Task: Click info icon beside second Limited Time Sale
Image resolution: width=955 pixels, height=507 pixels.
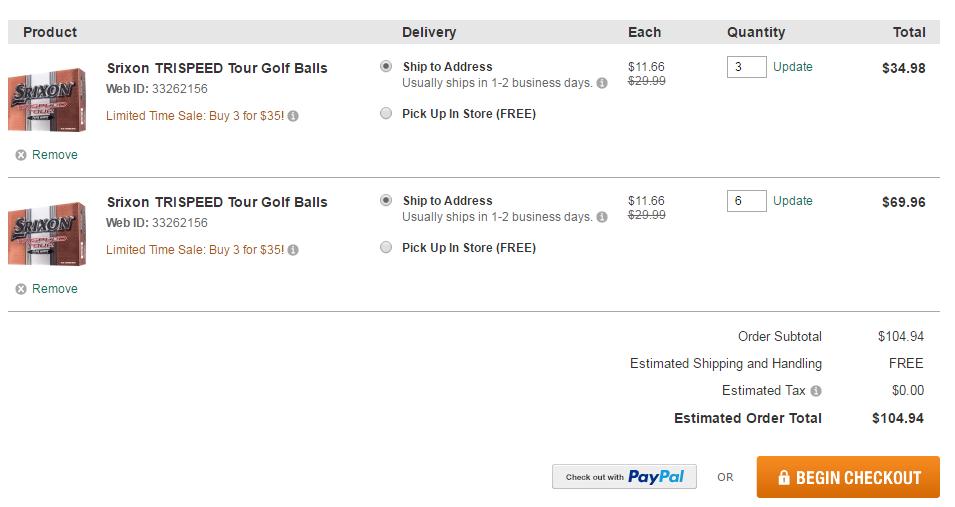Action: point(293,250)
